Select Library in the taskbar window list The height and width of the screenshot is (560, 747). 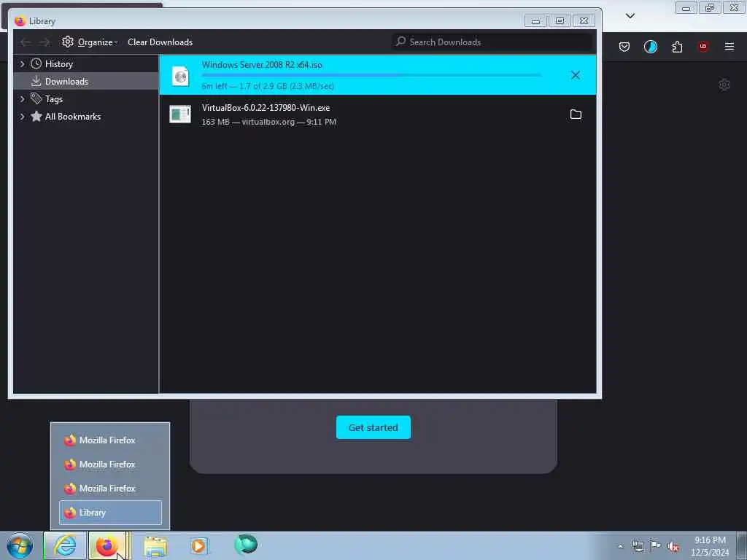110,513
